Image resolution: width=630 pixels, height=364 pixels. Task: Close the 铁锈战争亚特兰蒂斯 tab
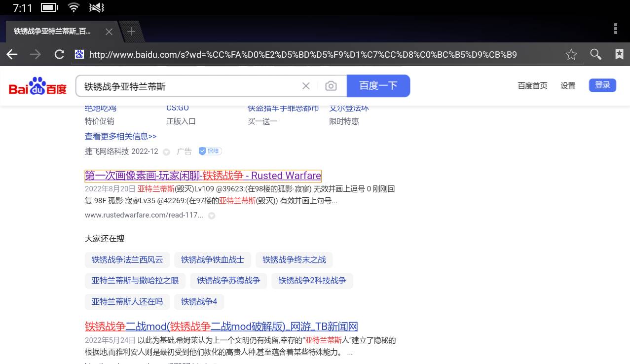pos(109,32)
